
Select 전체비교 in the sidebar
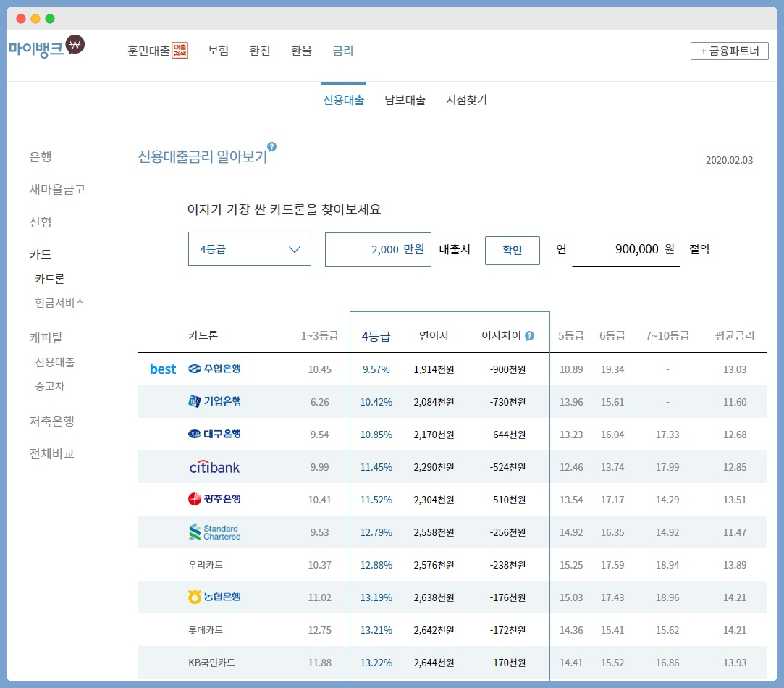(x=51, y=454)
